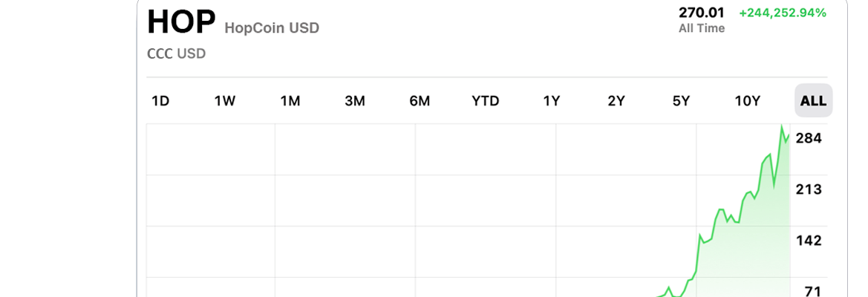This screenshot has width=868, height=297.
Task: Click the HopCoin USD name label
Action: pos(272,27)
